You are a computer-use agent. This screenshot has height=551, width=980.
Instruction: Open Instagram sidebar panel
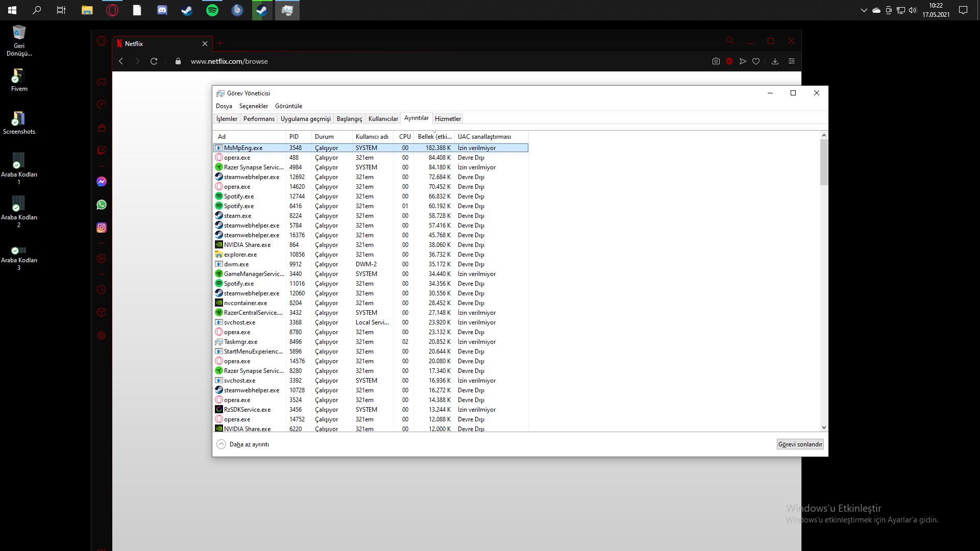(102, 228)
